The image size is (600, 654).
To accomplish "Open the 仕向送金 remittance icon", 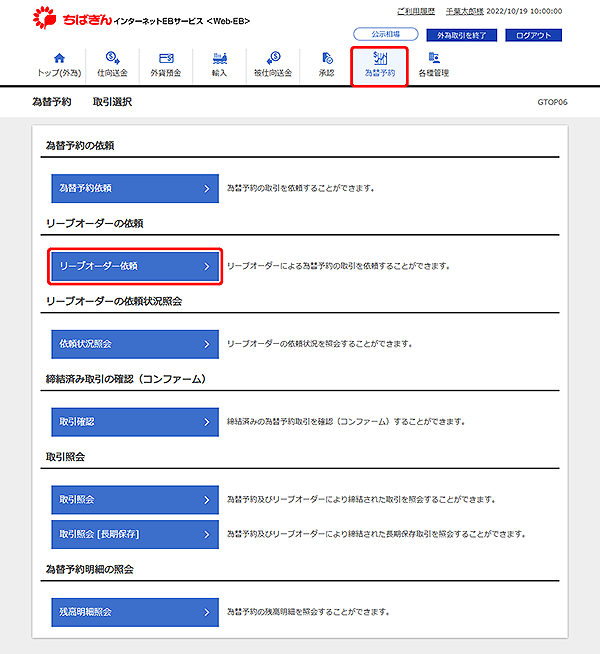I will [113, 58].
